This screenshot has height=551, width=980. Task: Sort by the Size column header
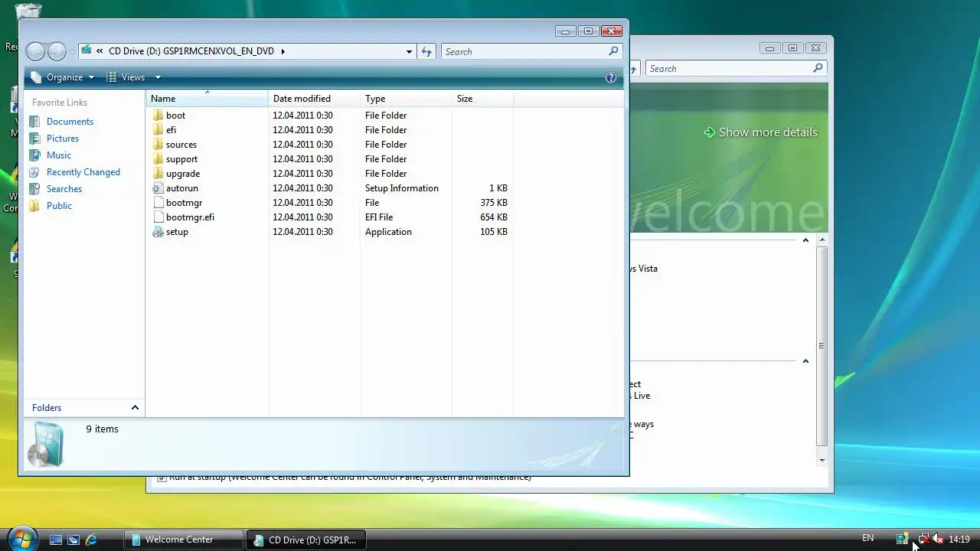[482, 99]
